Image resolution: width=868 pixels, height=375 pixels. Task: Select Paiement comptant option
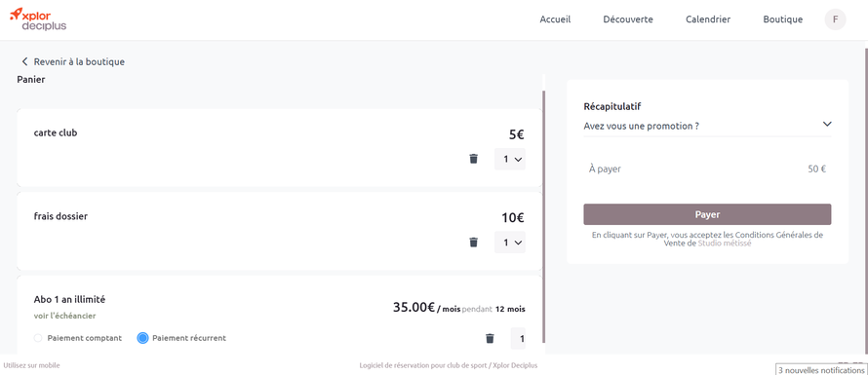click(x=38, y=338)
